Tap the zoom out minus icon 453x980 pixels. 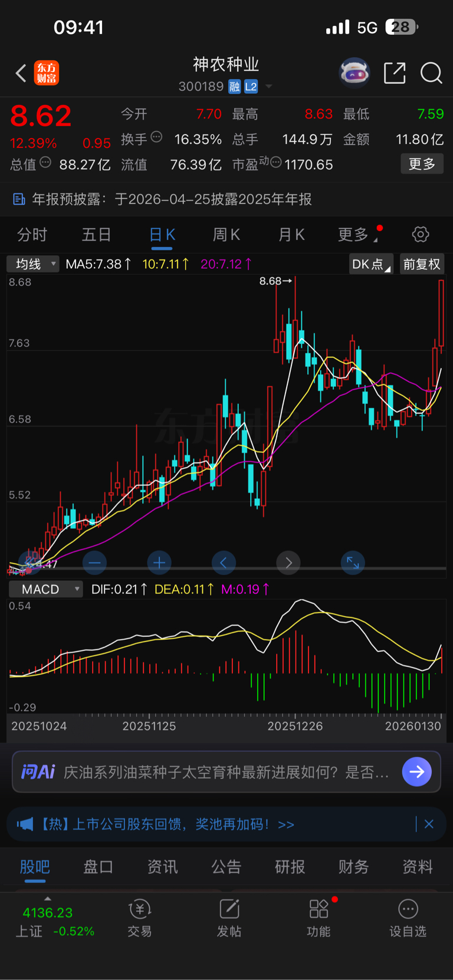(x=95, y=563)
